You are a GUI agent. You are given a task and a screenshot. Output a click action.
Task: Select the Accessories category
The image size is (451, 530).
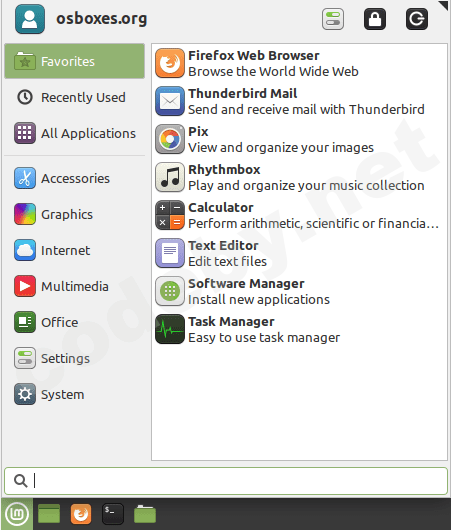click(x=75, y=178)
